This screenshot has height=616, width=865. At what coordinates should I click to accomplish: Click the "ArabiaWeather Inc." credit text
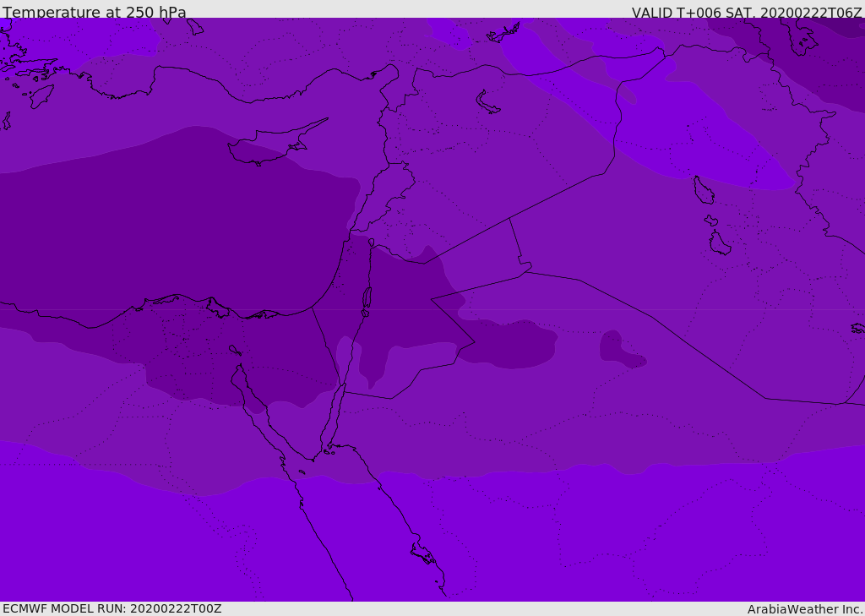(x=805, y=609)
